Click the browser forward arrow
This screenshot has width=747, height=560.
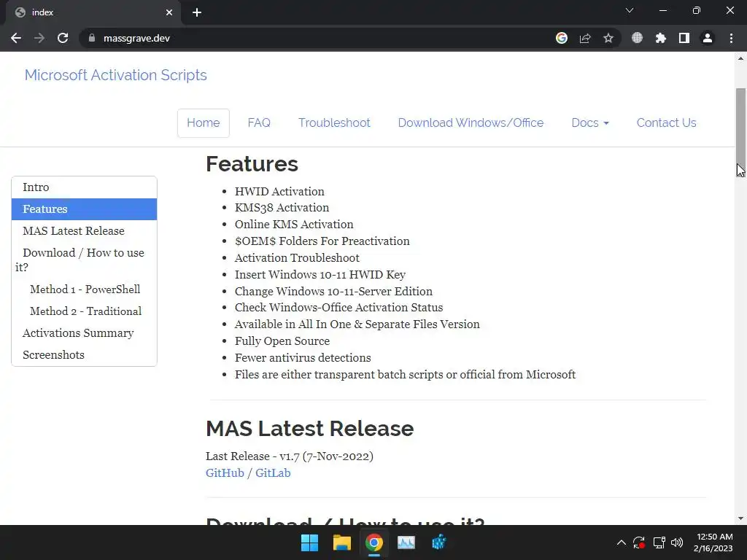coord(39,38)
